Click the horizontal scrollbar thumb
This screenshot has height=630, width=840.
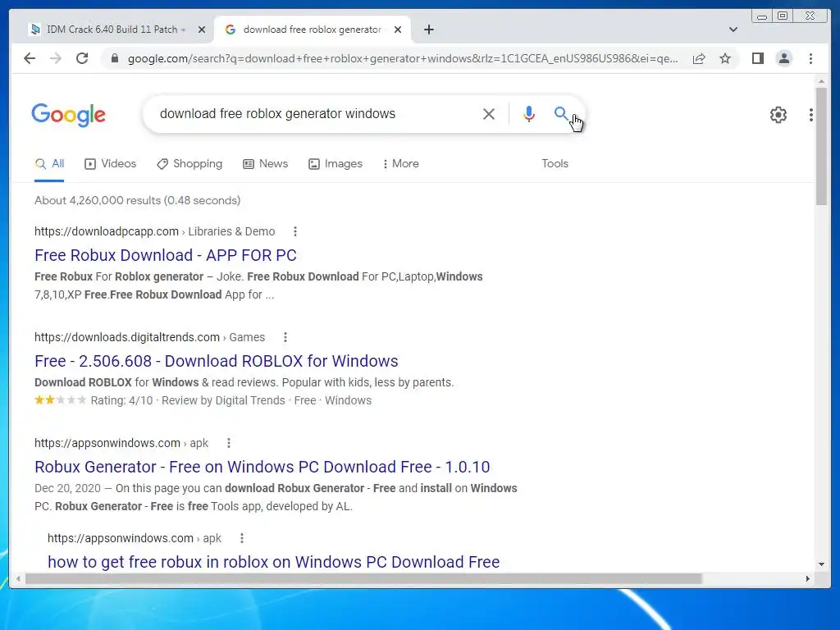click(x=363, y=578)
